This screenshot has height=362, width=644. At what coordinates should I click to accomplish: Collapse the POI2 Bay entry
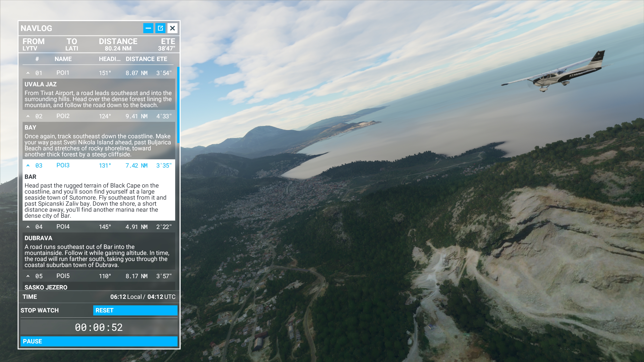[28, 116]
